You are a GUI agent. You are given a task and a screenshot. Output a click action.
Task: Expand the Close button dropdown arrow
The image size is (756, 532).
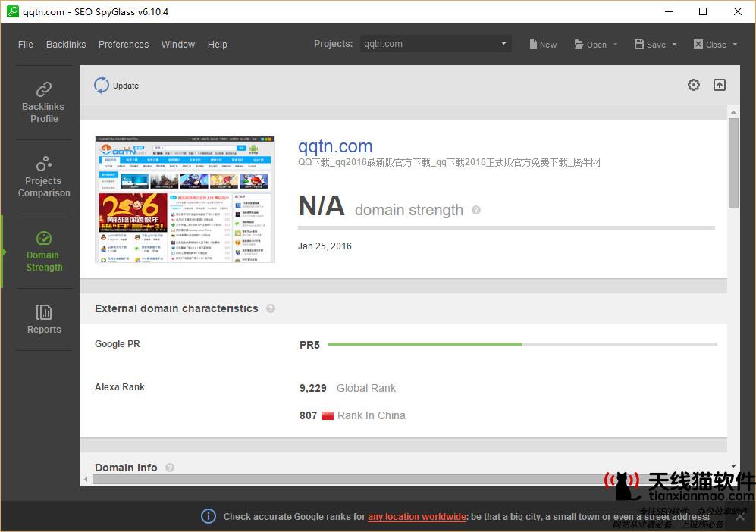(x=736, y=44)
